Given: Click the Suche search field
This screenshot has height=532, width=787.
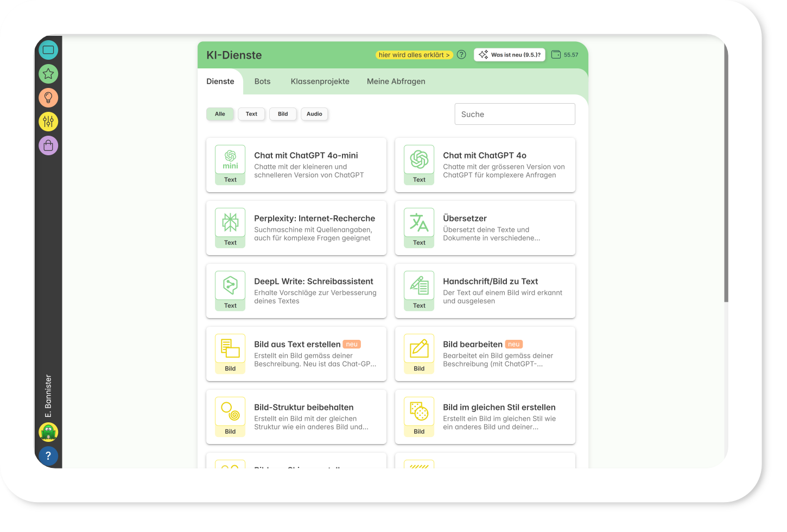Looking at the screenshot, I should [515, 114].
